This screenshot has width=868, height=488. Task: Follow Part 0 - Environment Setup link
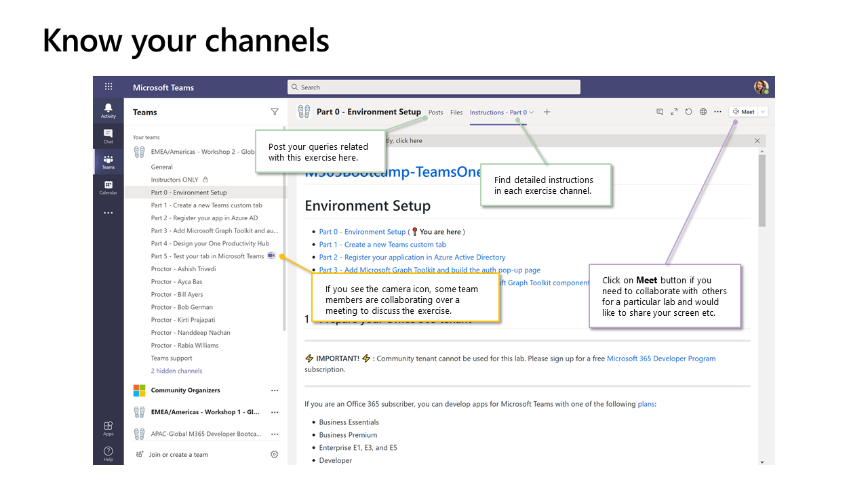(362, 232)
